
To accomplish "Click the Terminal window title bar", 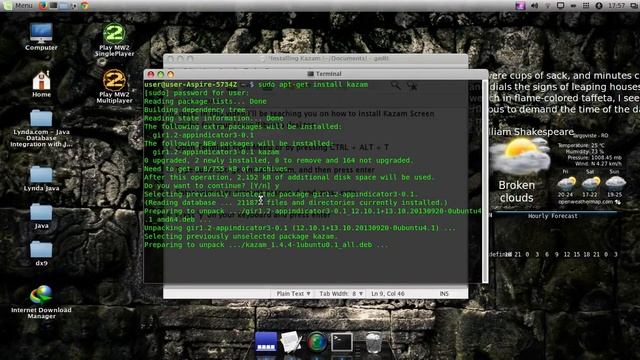I will (x=316, y=74).
